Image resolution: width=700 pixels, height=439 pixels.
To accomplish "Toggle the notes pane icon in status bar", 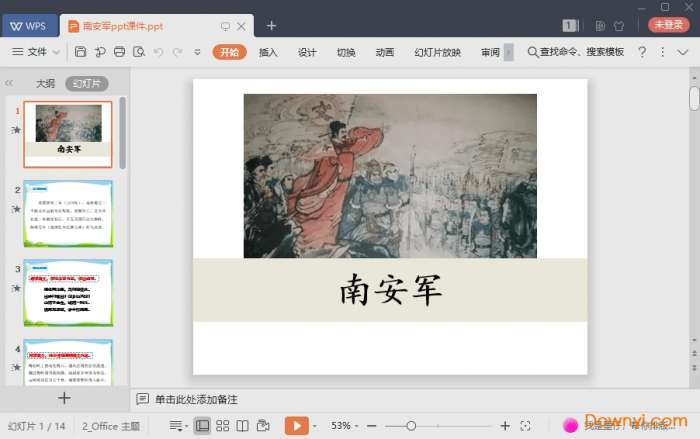I will tap(176, 426).
